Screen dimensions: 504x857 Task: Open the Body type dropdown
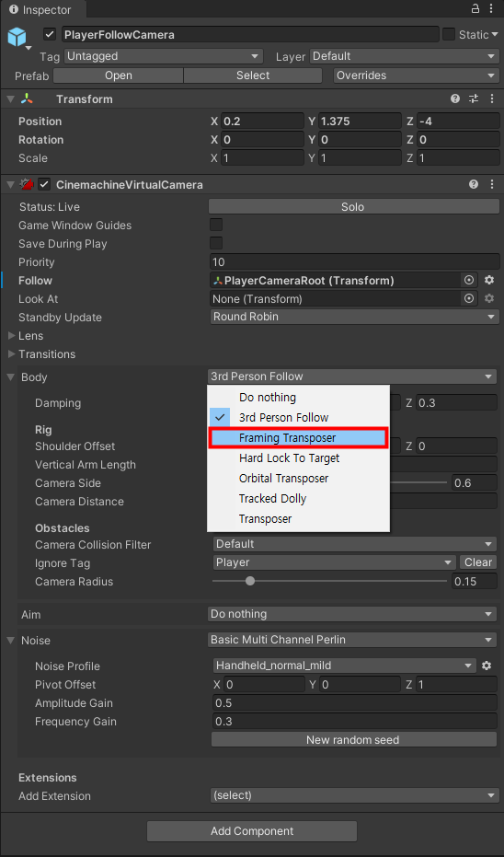(x=352, y=376)
